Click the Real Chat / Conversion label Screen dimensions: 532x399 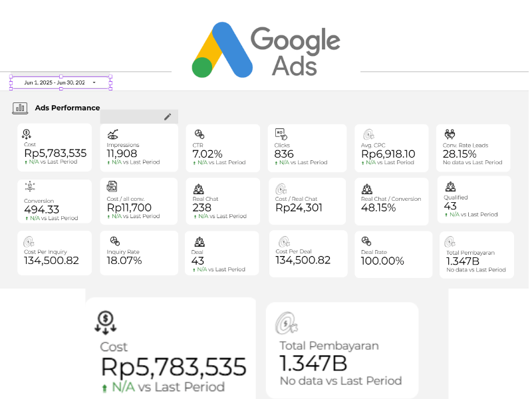(x=391, y=199)
